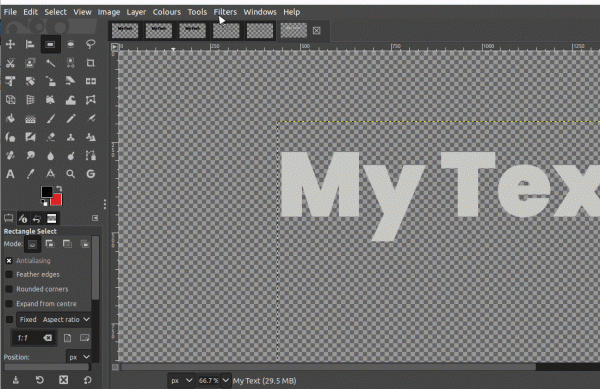Select the Crop tool
Viewport: 600px width, 389px height.
pos(91,63)
